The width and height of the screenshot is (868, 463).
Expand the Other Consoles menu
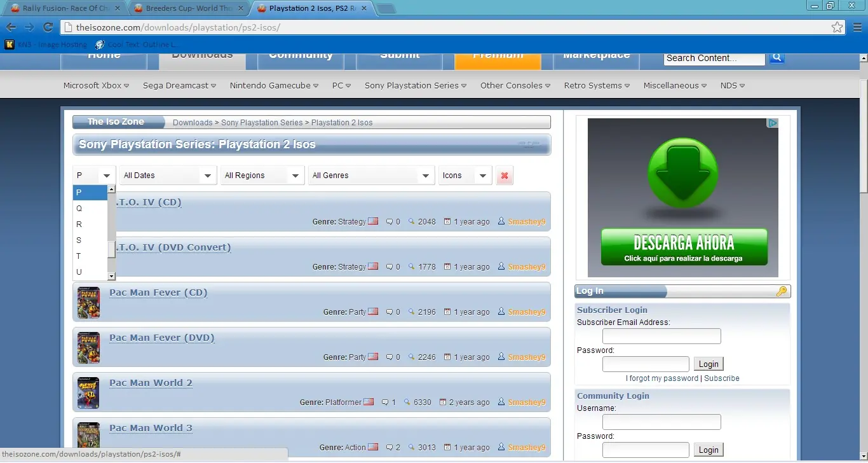[x=515, y=85]
